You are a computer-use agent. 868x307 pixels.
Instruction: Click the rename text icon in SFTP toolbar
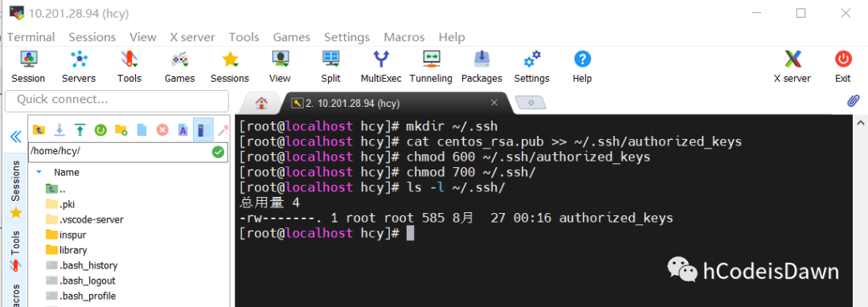pyautogui.click(x=182, y=130)
